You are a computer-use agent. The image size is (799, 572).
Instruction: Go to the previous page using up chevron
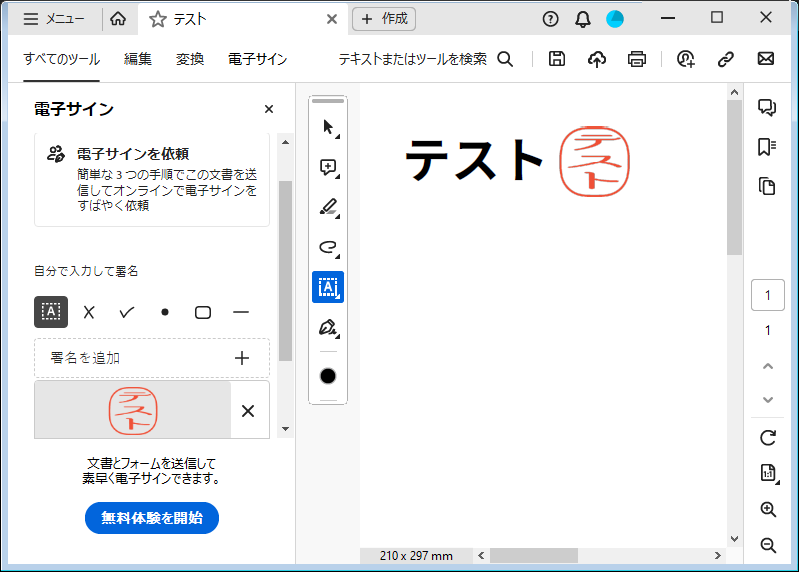pos(768,366)
